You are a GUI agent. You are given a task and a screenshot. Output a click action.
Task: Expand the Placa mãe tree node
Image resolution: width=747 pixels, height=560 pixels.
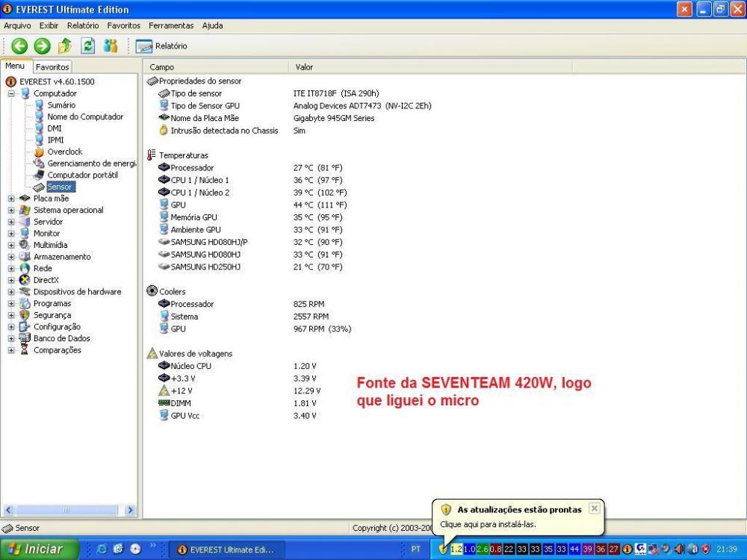pyautogui.click(x=12, y=199)
